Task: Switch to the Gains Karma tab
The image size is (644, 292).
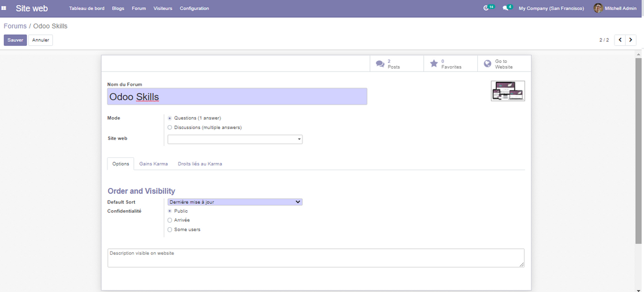Action: coord(153,164)
